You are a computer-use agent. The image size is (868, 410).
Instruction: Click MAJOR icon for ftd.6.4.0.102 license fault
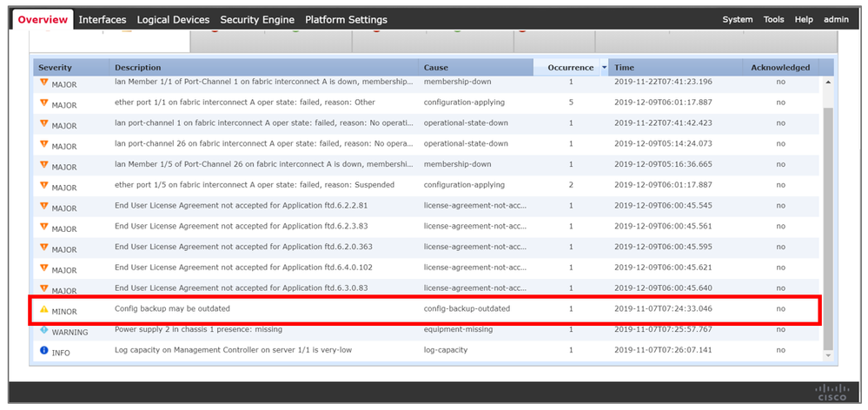click(x=44, y=268)
